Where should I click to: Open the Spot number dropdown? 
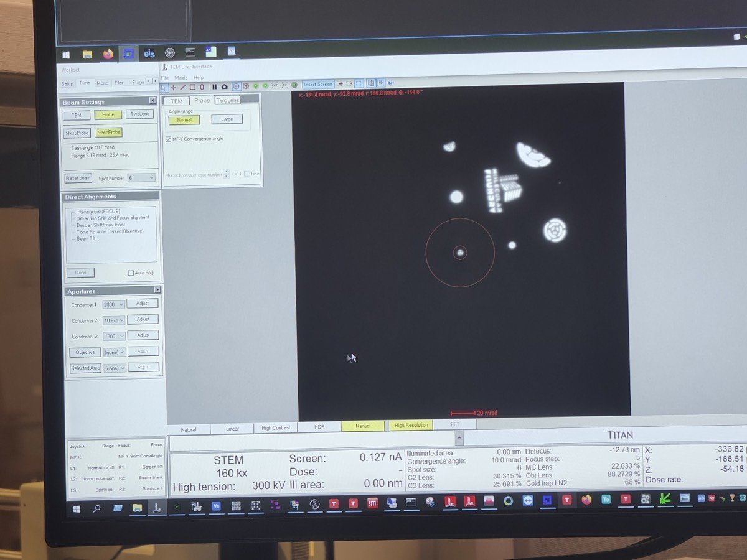141,178
